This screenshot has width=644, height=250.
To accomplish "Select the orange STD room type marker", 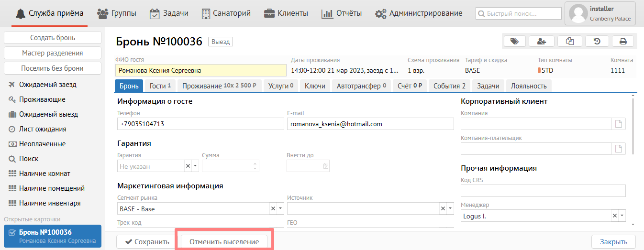I will 539,70.
